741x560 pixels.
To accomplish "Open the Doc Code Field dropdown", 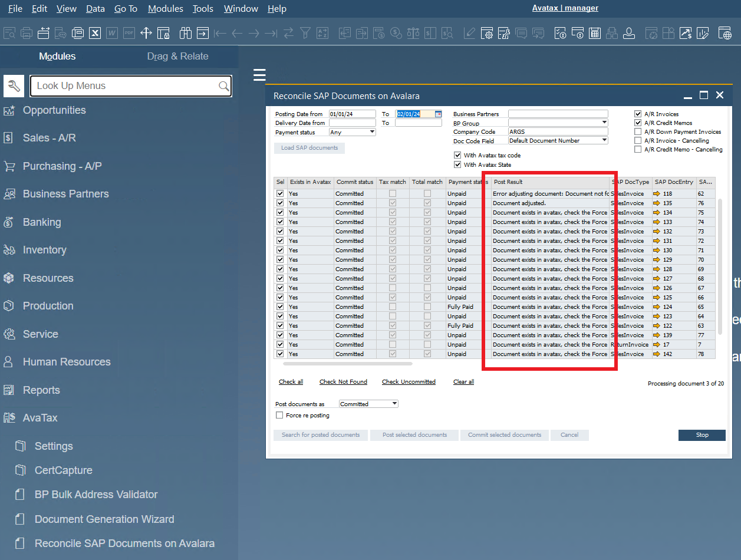I will pos(558,140).
